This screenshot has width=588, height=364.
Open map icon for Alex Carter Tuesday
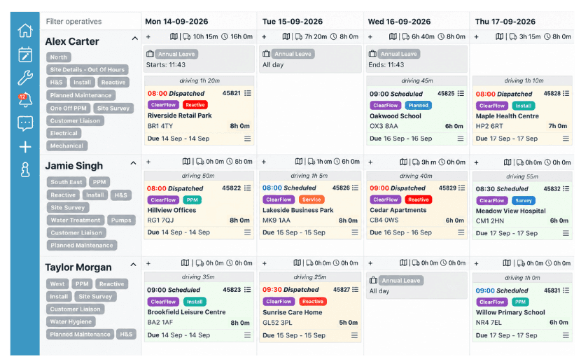286,36
